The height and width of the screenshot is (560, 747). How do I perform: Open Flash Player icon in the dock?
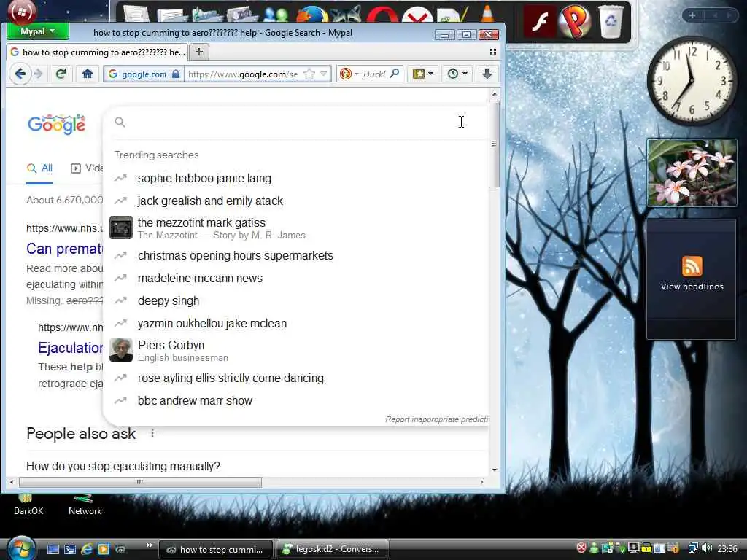tap(539, 21)
